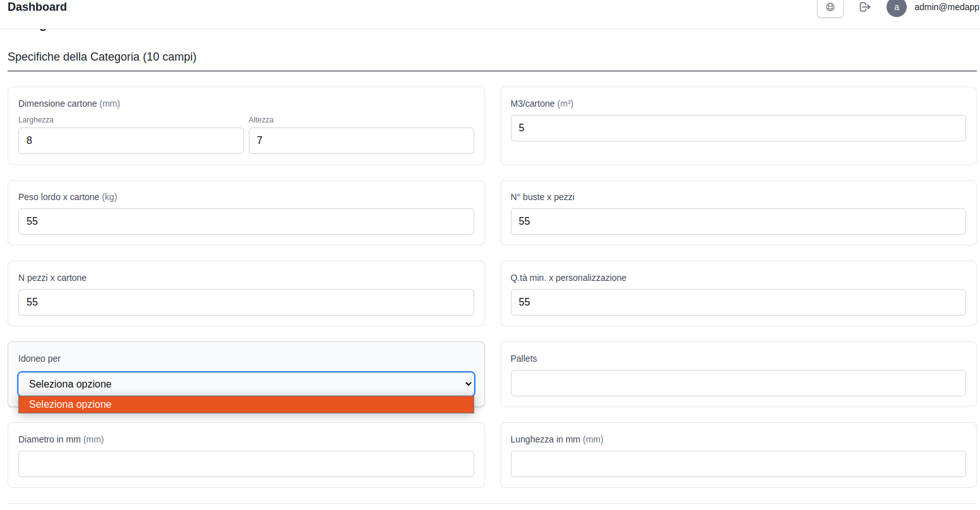Edit the Peso lordo x cartone field
The width and height of the screenshot is (980, 510).
coord(246,222)
